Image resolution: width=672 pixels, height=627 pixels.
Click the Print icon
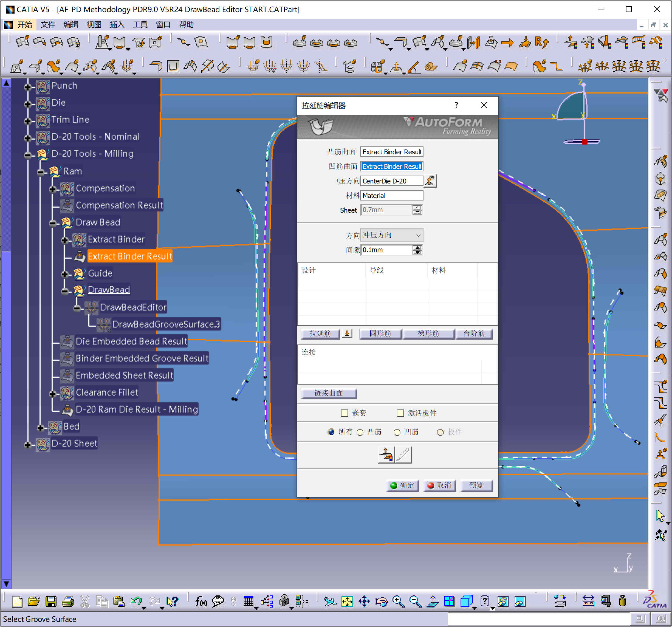(68, 601)
